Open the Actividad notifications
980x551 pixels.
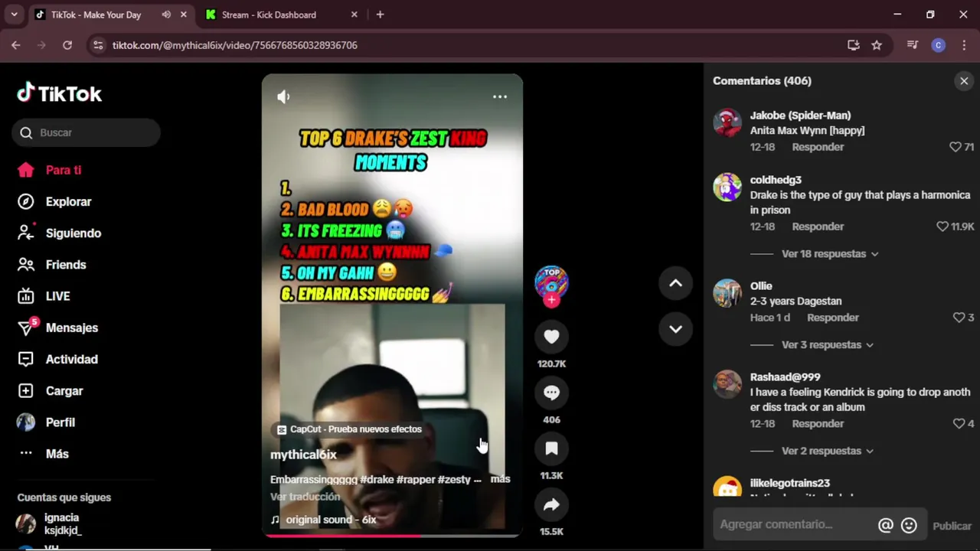pyautogui.click(x=57, y=359)
